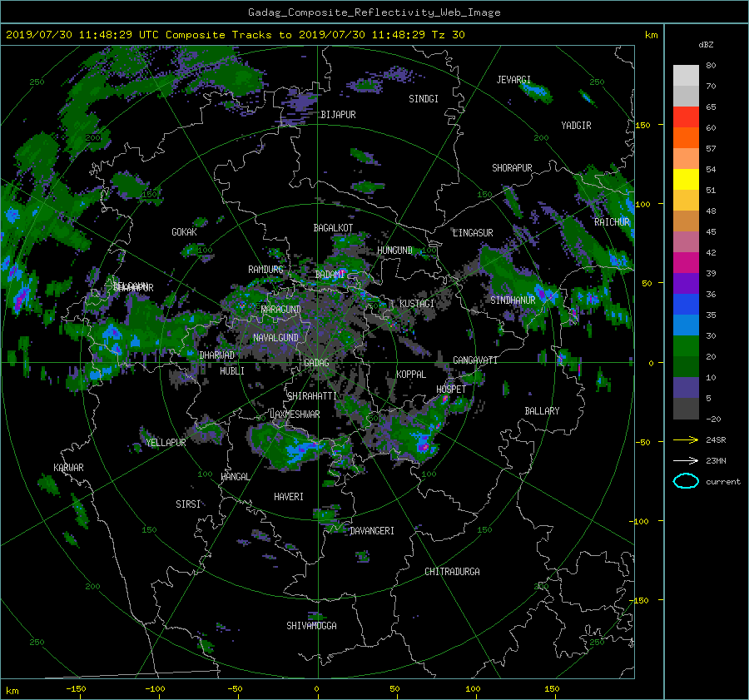
Task: Click the HANGAL city label
Action: 235,477
